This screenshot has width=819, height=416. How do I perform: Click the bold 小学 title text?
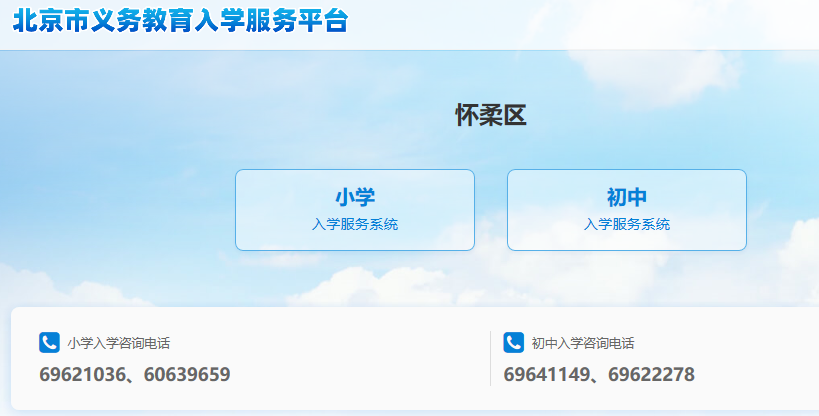(x=355, y=198)
